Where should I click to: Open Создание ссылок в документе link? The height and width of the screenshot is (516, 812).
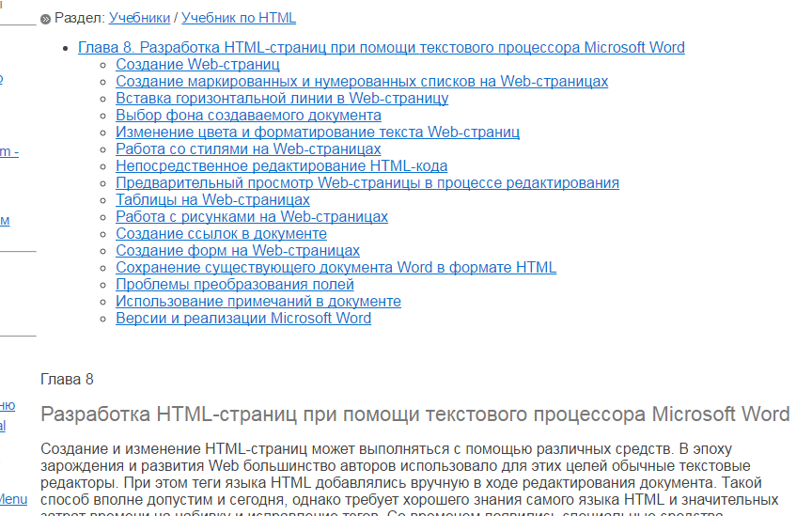point(221,234)
